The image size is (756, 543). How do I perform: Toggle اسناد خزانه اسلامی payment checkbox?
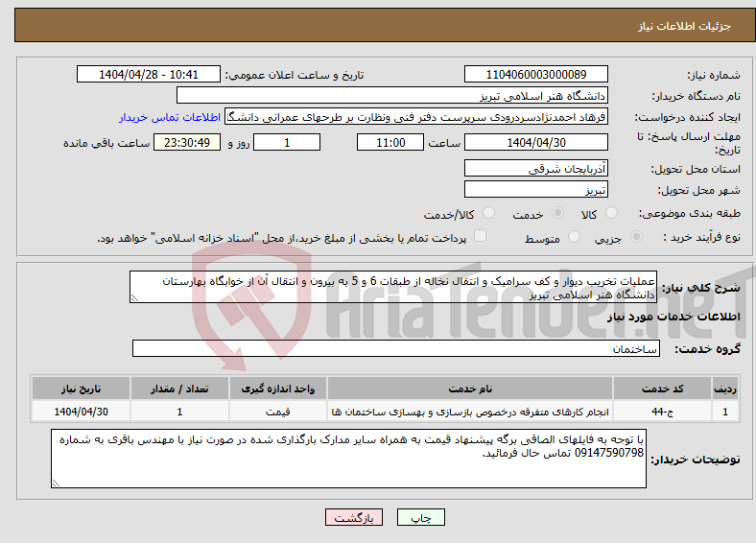tap(480, 235)
